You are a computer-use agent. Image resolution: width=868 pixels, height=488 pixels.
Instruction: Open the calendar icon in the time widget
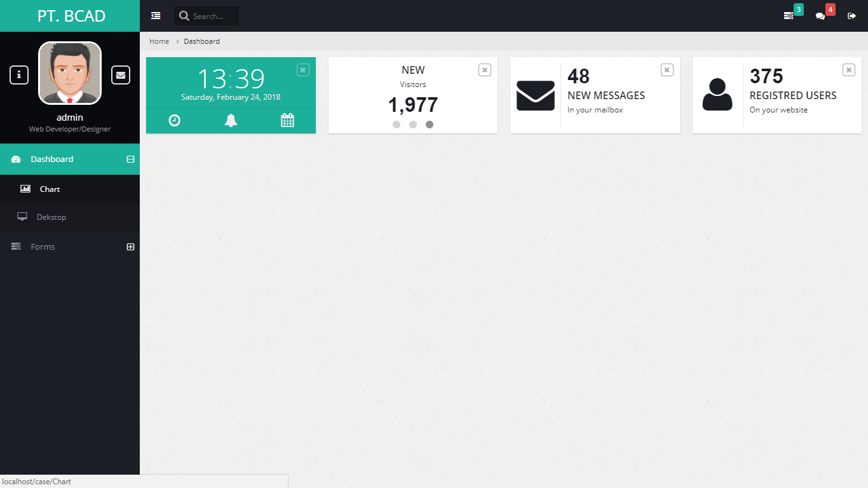pos(287,121)
